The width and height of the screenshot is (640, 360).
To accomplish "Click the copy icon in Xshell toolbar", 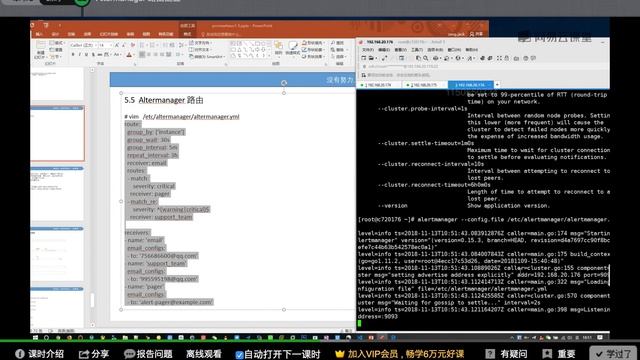I will coord(418,58).
